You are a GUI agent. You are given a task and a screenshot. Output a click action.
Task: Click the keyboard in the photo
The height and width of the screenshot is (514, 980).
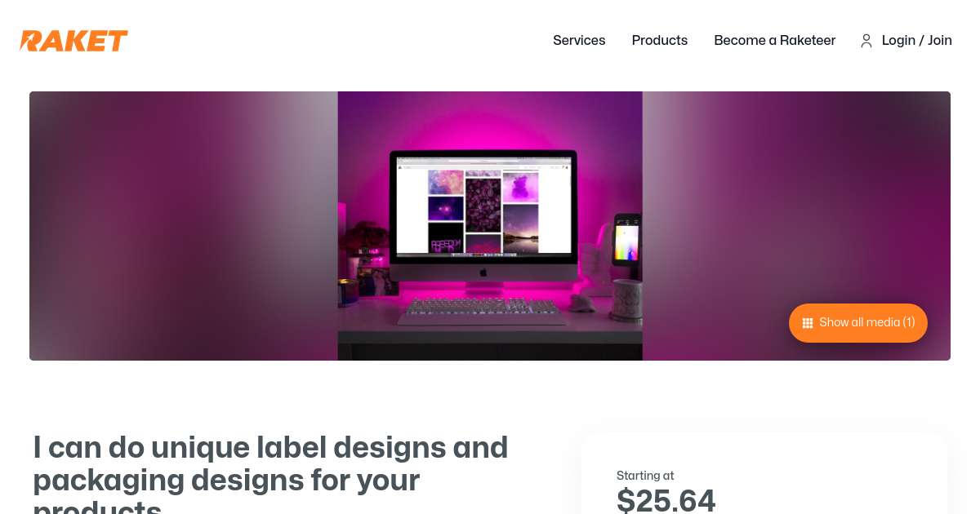point(483,310)
